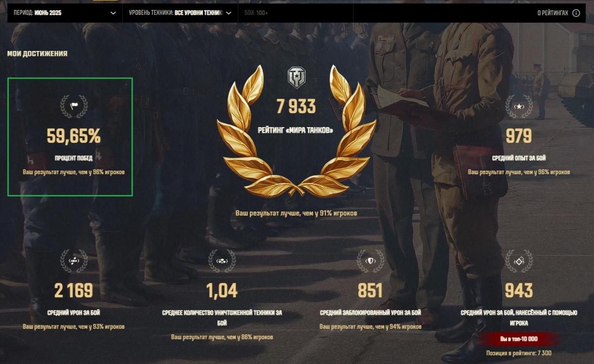Screen dimensions: 594x364
Task: Click the destroyed vehicles icon above 1,04
Action: pyautogui.click(x=222, y=261)
